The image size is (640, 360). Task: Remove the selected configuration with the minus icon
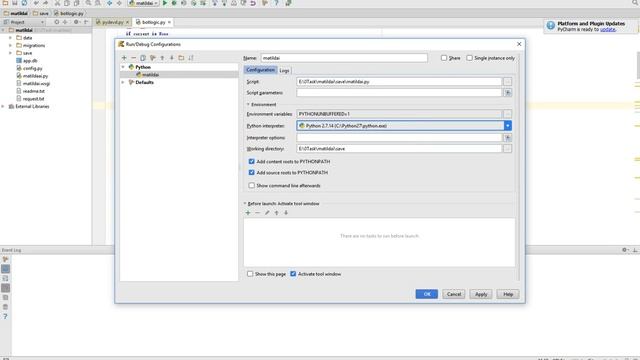coord(133,58)
